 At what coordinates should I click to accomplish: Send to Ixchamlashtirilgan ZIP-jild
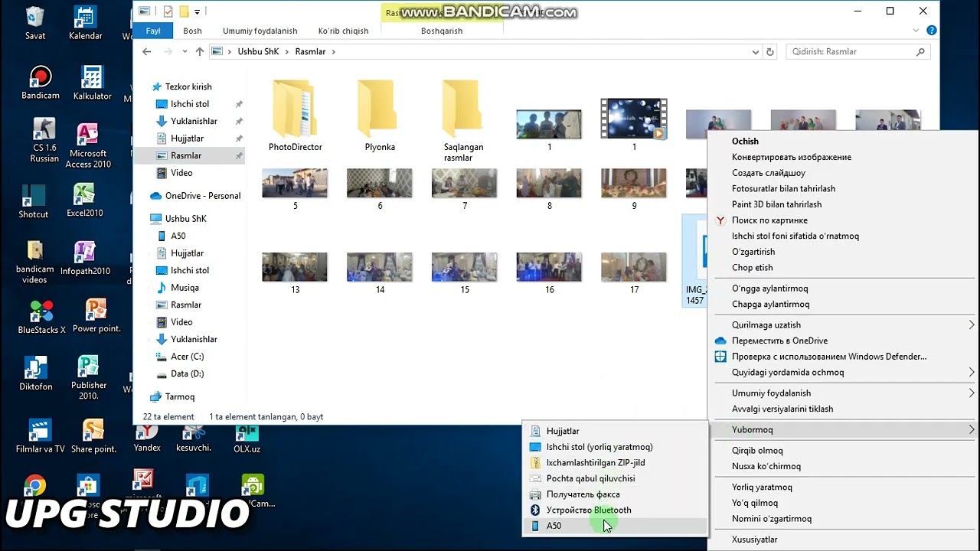(x=615, y=462)
